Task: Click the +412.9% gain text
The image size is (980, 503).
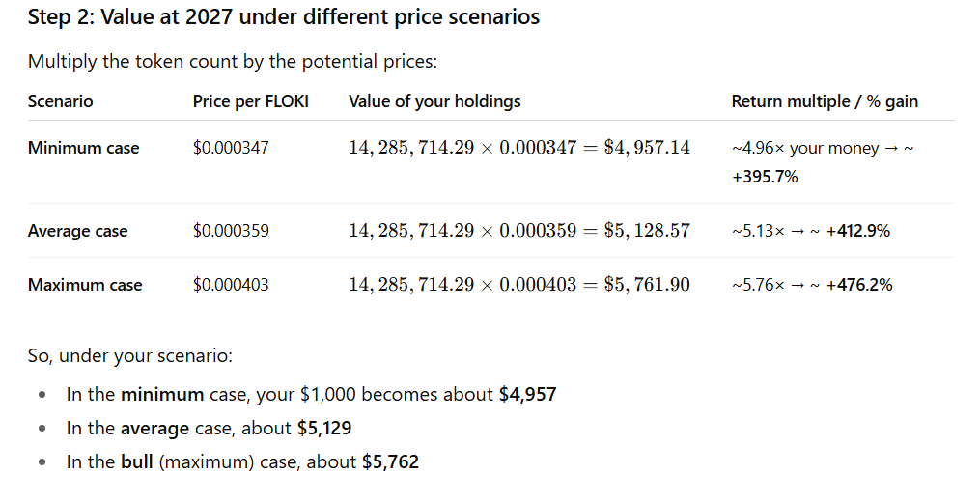Action: pyautogui.click(x=858, y=231)
